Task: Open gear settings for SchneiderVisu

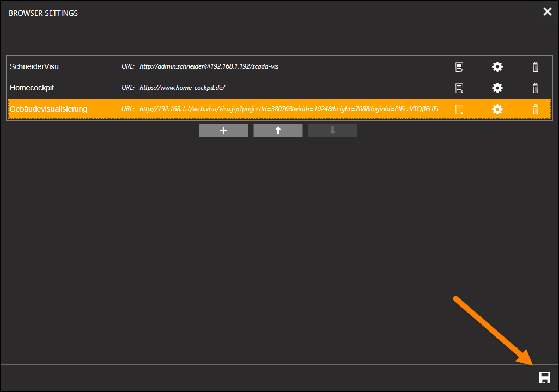Action: pos(497,67)
